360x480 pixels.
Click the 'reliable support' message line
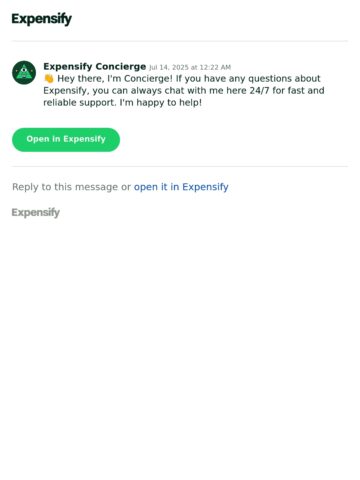coord(123,103)
